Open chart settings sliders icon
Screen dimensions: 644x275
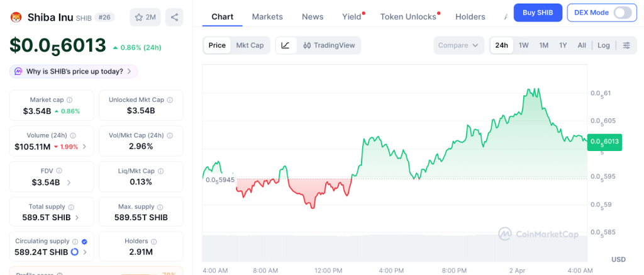(626, 45)
